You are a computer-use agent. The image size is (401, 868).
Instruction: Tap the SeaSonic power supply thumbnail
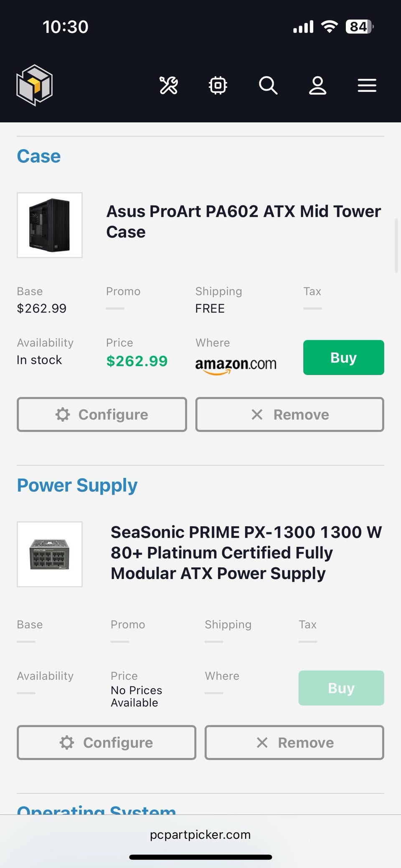(x=50, y=554)
